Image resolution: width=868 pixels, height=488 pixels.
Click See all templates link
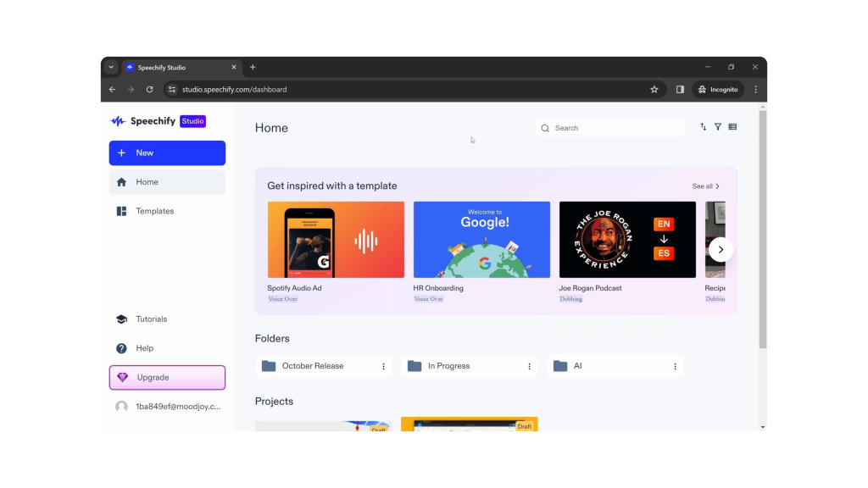click(704, 186)
